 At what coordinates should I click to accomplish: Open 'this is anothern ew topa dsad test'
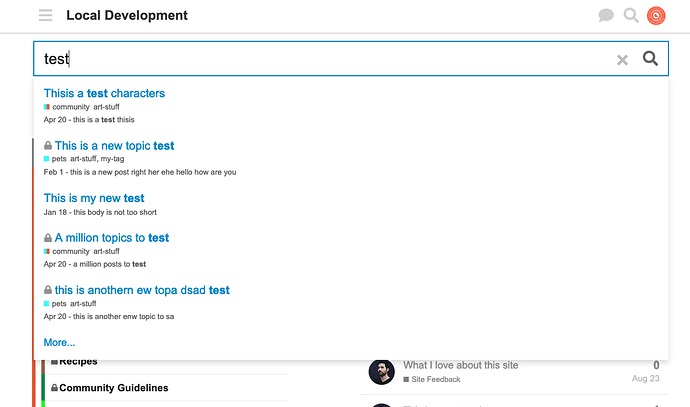click(142, 290)
